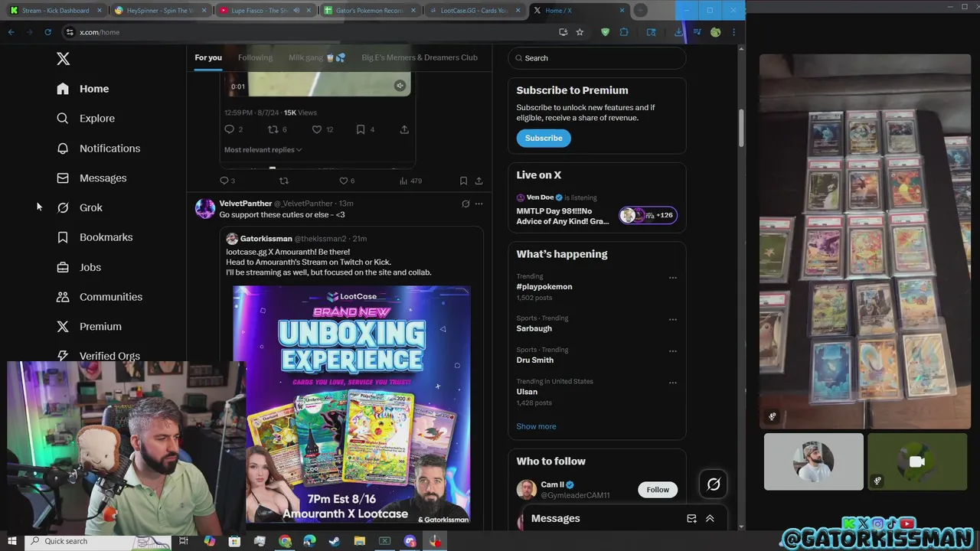
Task: Click the Subscribe to Premium button
Action: click(x=544, y=139)
